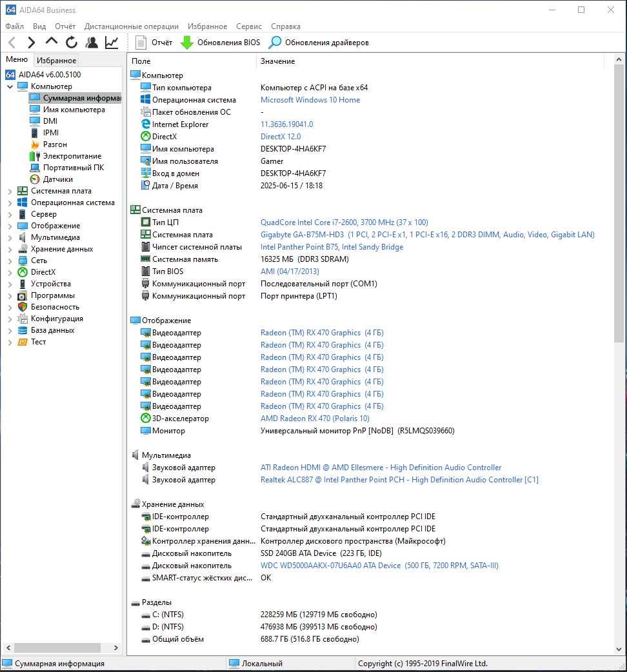Screen dimensions: 627x672
Task: Click the sidebar horizontal scrollbar right arrow
Action: 115,647
